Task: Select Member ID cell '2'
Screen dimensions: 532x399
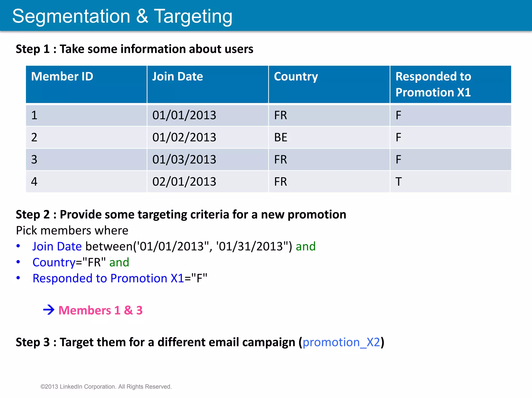Action: click(x=86, y=137)
